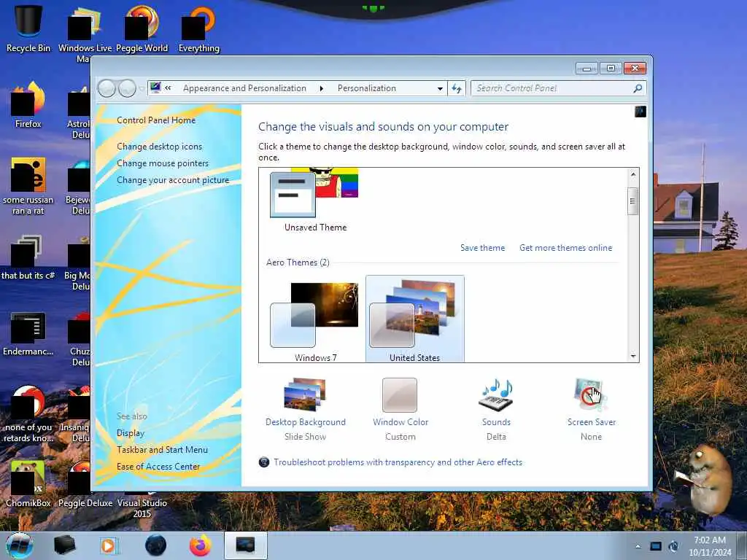Click Get more themes online
747x560 pixels.
point(565,248)
